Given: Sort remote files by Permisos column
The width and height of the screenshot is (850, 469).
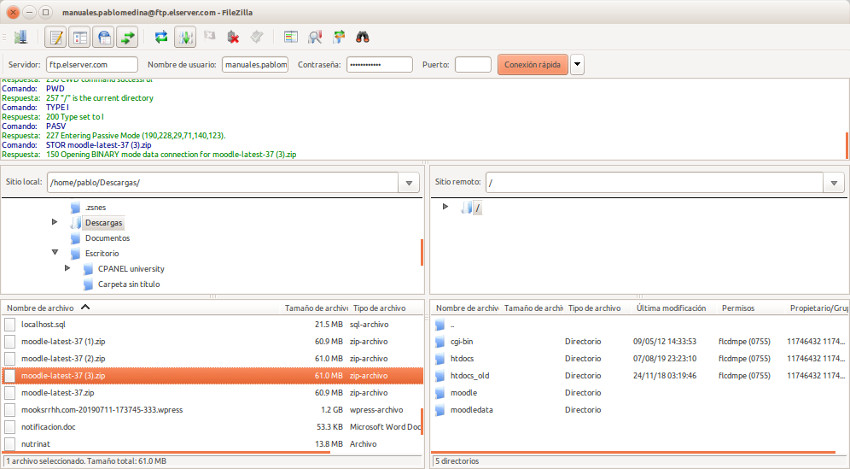Looking at the screenshot, I should [x=738, y=308].
